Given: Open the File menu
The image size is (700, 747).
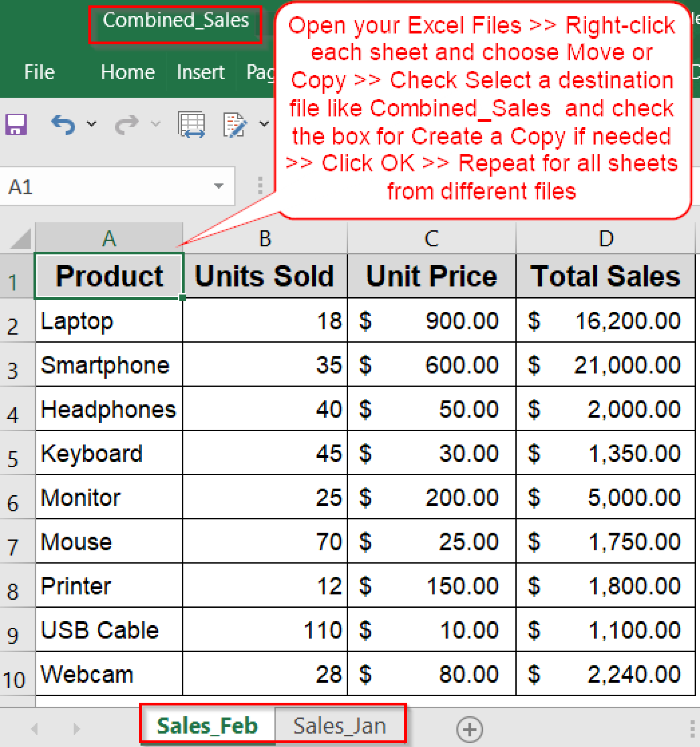Looking at the screenshot, I should [x=39, y=72].
